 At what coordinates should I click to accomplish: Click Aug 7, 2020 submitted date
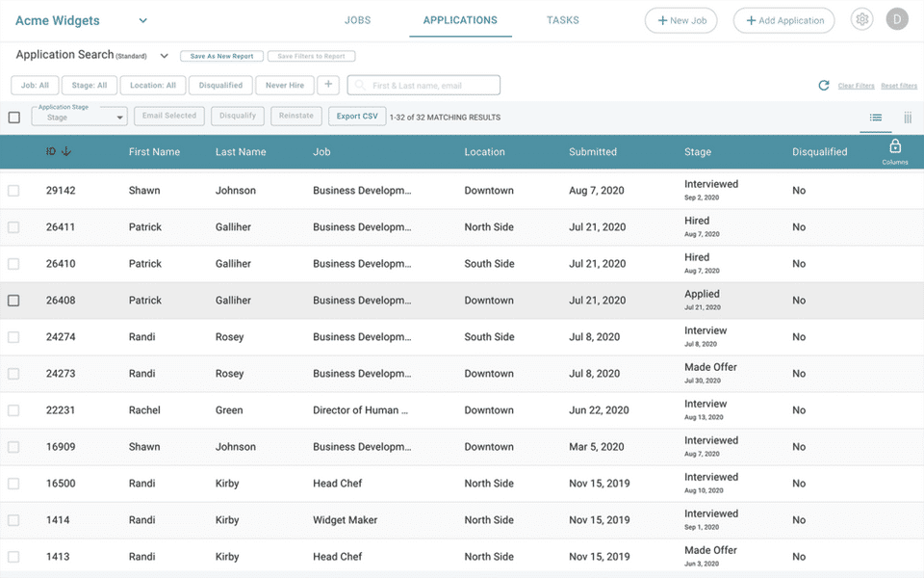[x=597, y=191]
